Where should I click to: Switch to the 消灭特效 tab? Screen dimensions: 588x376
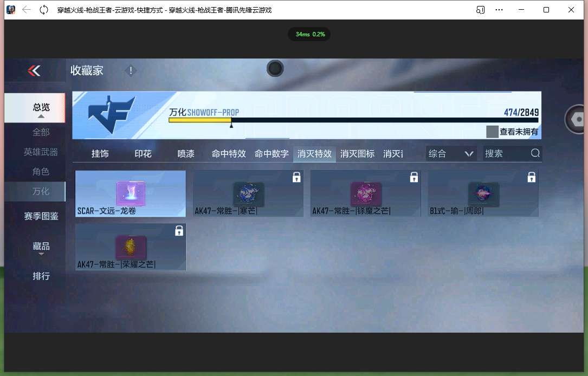point(314,154)
